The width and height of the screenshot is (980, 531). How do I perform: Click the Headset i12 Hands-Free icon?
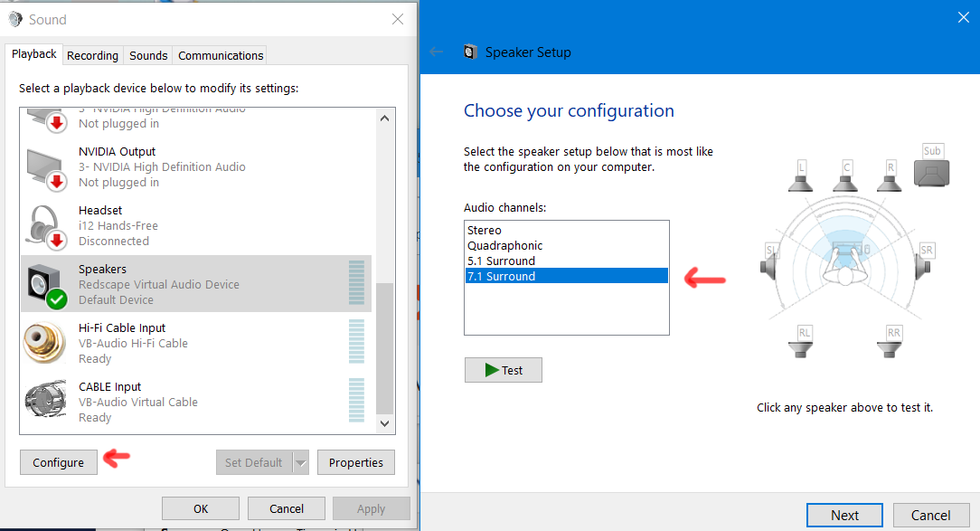tap(45, 226)
